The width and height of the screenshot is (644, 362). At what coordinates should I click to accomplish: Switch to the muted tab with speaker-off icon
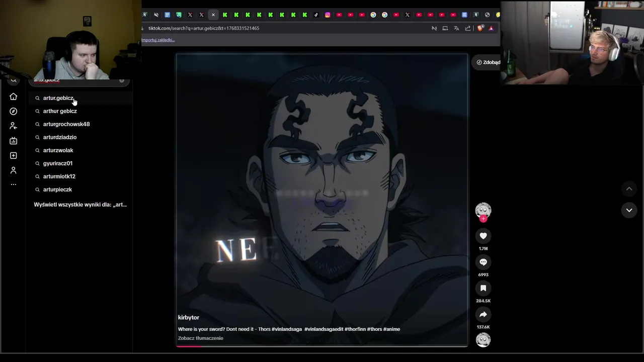tap(156, 15)
